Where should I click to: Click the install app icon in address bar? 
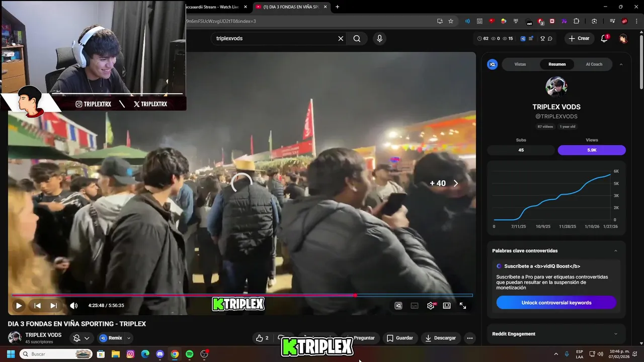pyautogui.click(x=440, y=21)
